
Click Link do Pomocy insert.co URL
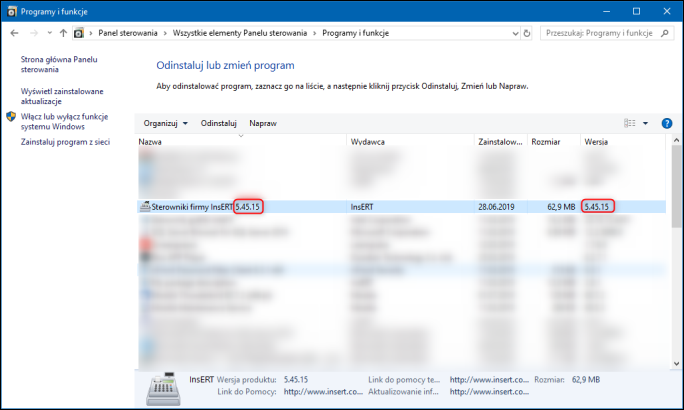point(323,392)
